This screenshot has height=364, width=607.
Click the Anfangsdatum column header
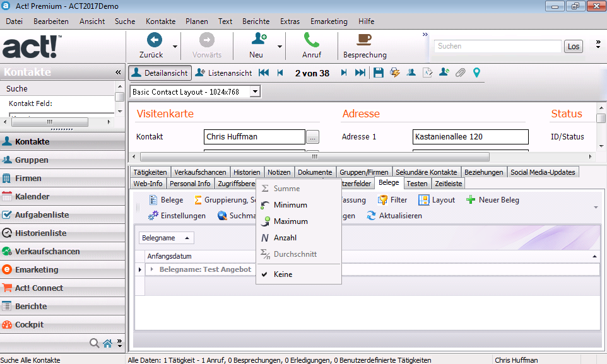(x=169, y=256)
